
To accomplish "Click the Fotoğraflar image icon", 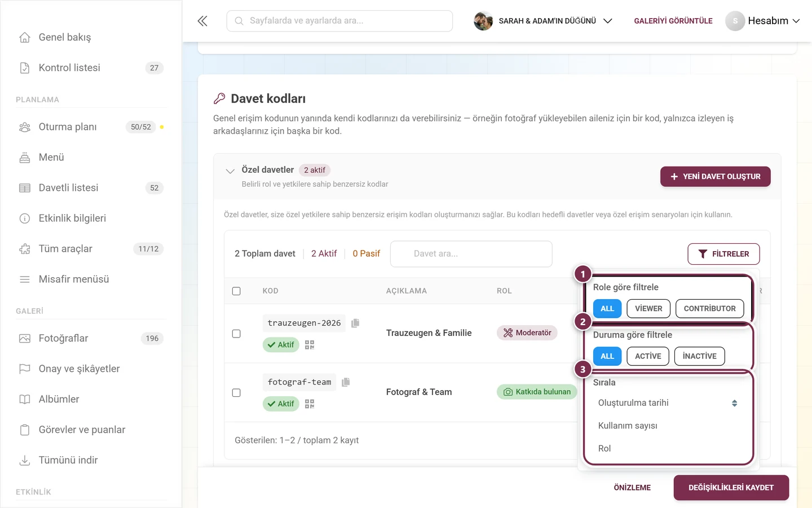I will pos(25,339).
